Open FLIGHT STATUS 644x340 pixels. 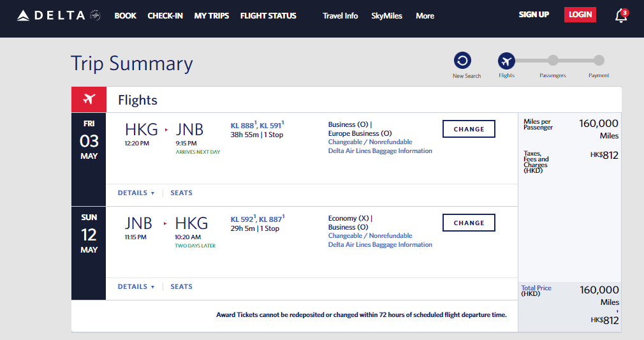(268, 15)
